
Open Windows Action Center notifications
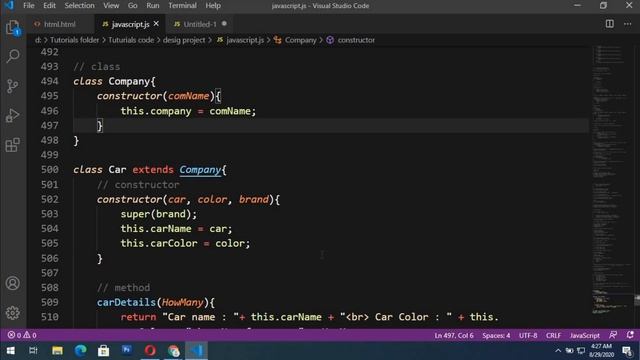tap(627, 351)
